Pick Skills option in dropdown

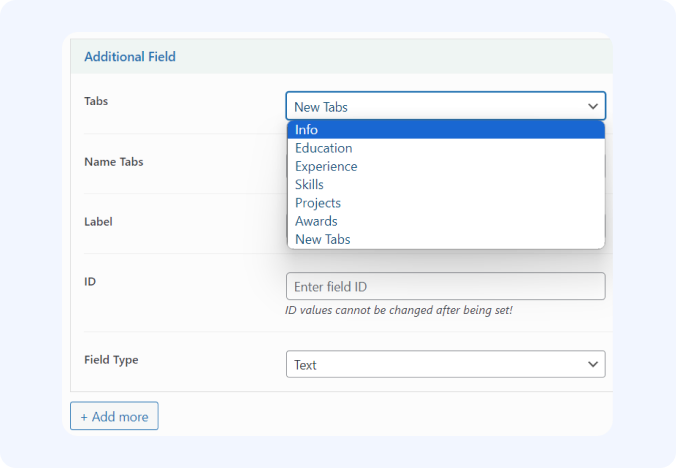[446, 184]
